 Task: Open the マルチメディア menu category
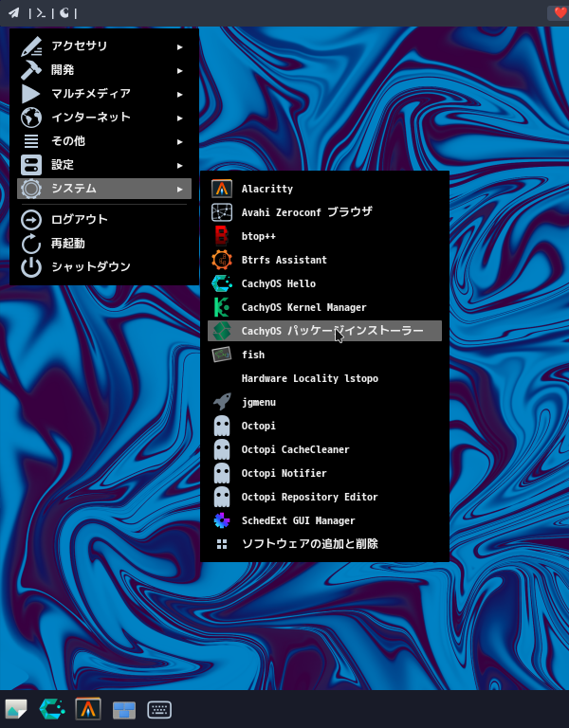(x=104, y=94)
